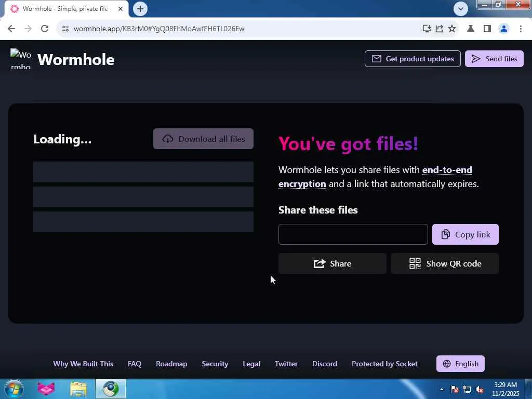Show QR code for files

(445, 263)
